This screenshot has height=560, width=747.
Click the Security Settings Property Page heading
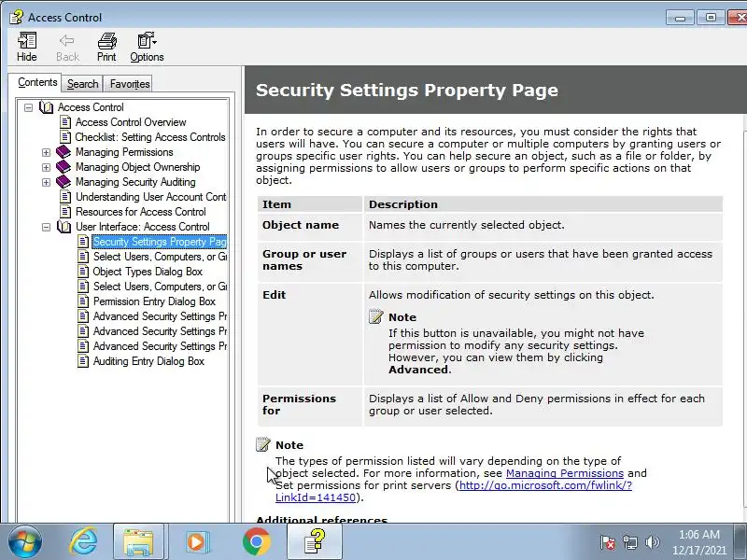coord(407,90)
